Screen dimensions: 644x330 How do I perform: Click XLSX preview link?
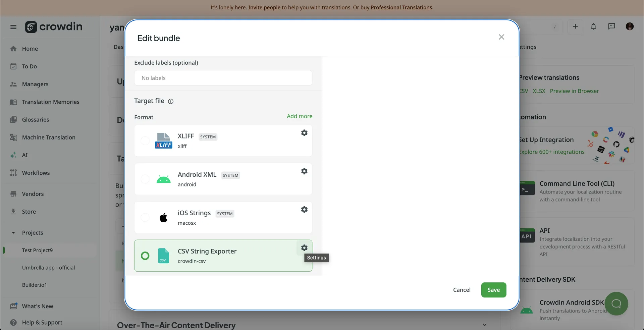[x=539, y=91]
